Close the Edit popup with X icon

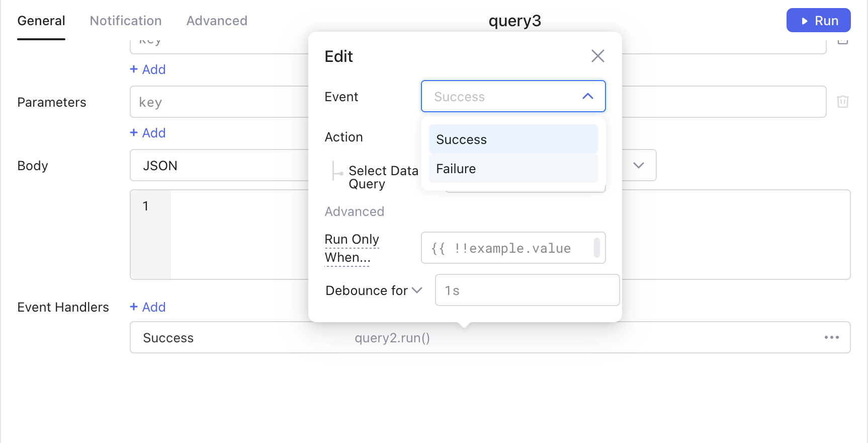597,56
